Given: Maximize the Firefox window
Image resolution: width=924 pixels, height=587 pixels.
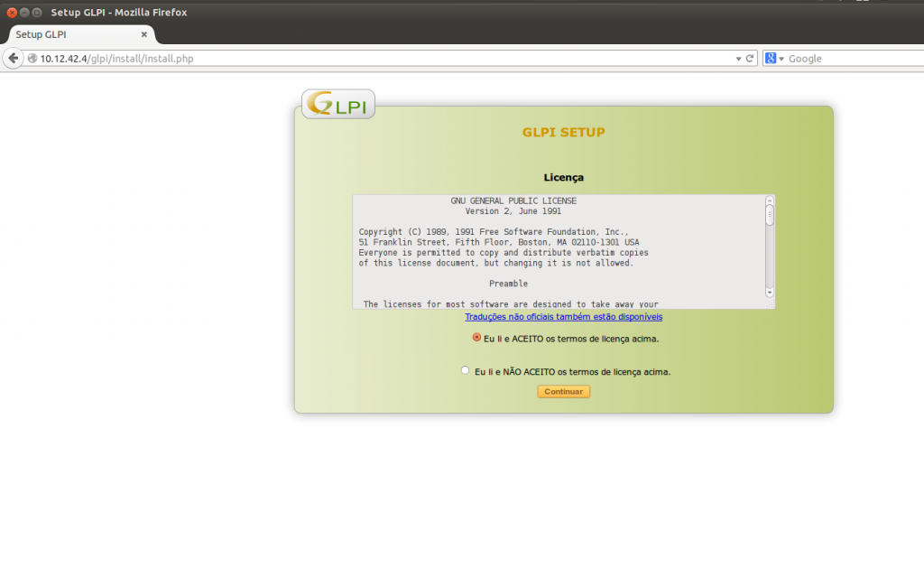Looking at the screenshot, I should pyautogui.click(x=36, y=13).
